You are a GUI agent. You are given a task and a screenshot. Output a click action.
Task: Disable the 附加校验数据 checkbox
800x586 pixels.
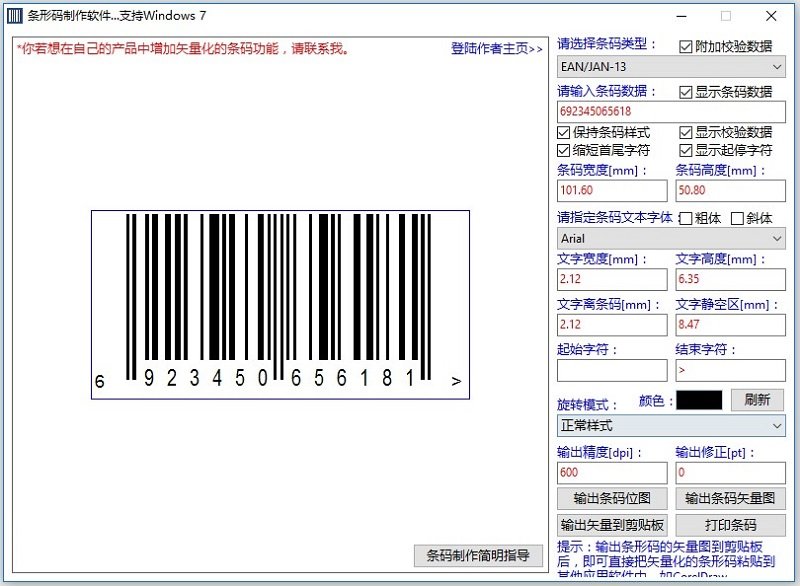[685, 44]
